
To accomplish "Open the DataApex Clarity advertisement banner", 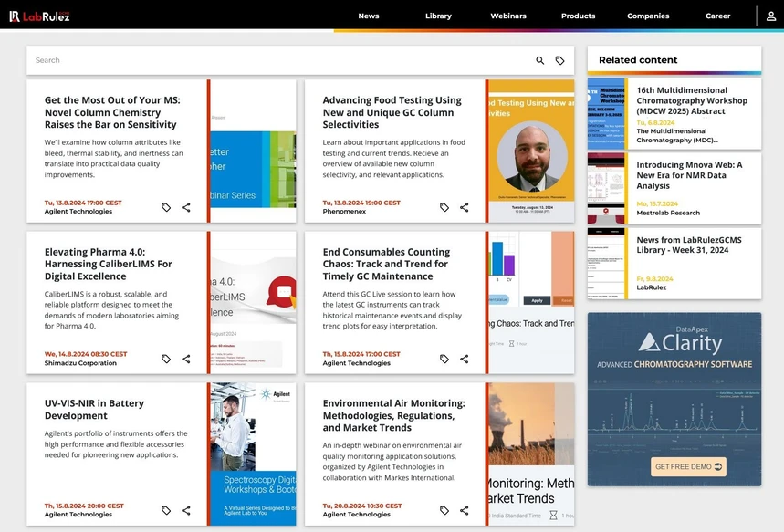I will [x=674, y=399].
